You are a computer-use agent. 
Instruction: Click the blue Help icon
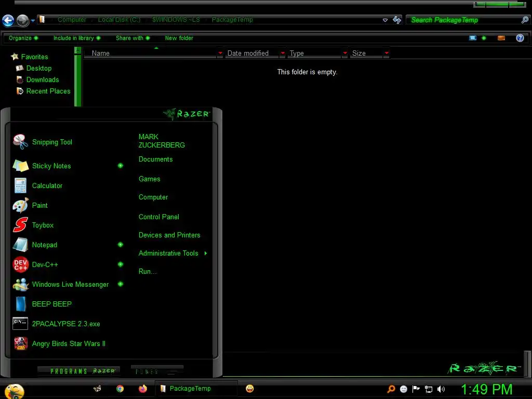pos(520,38)
